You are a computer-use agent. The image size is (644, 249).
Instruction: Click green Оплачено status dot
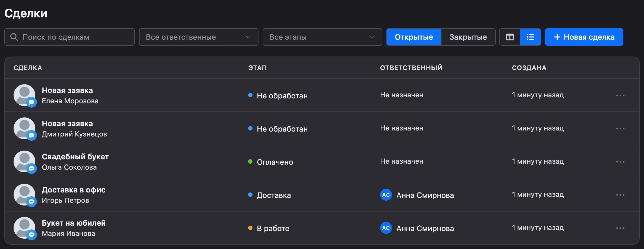pyautogui.click(x=250, y=161)
